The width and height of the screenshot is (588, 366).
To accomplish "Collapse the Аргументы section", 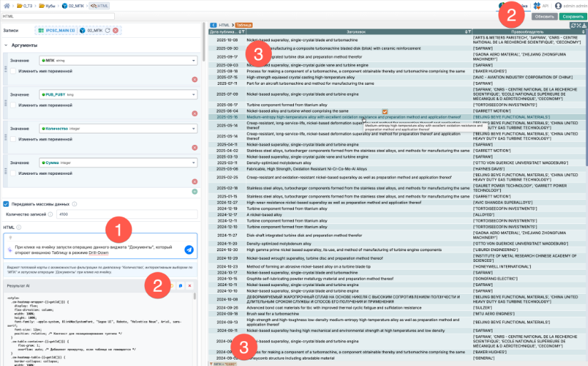I will pos(6,45).
